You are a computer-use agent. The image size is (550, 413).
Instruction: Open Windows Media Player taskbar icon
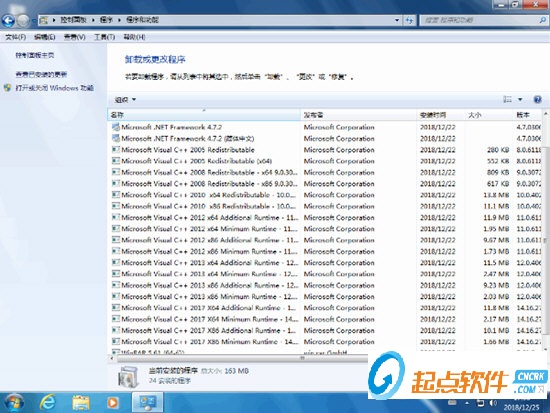[x=113, y=402]
